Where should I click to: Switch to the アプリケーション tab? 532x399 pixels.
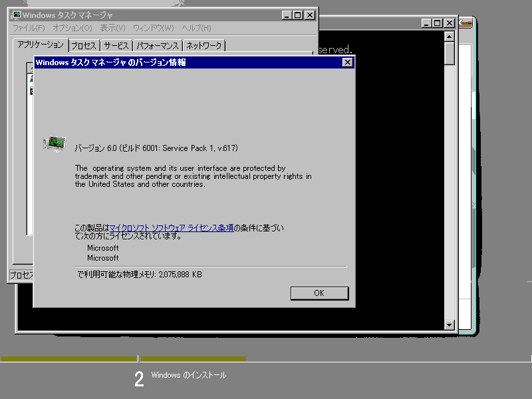point(41,45)
